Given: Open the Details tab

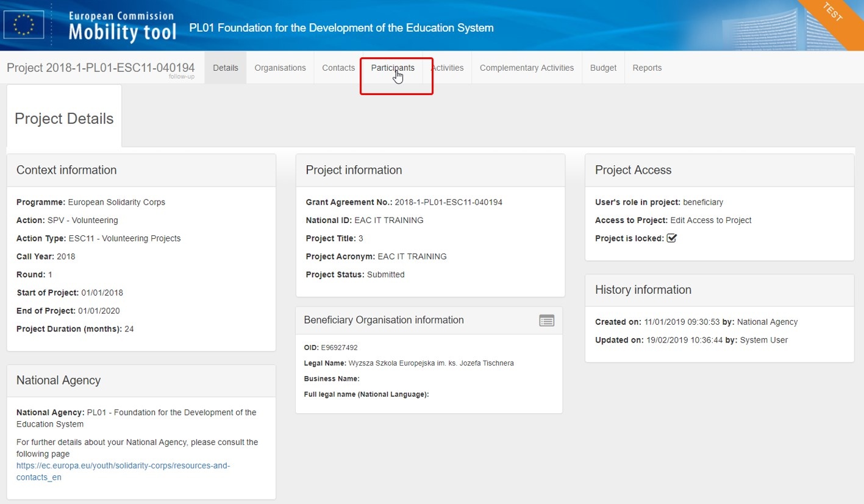Looking at the screenshot, I should pos(226,68).
